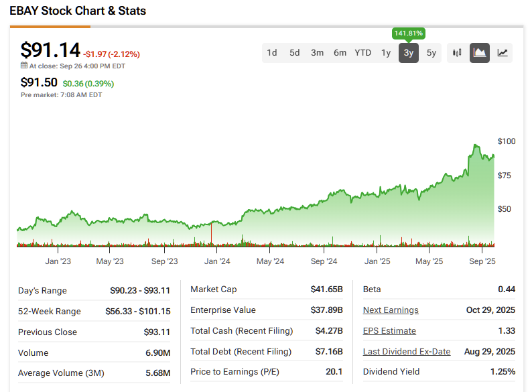
Task: Click the $100 price axis label
Action: coord(507,141)
